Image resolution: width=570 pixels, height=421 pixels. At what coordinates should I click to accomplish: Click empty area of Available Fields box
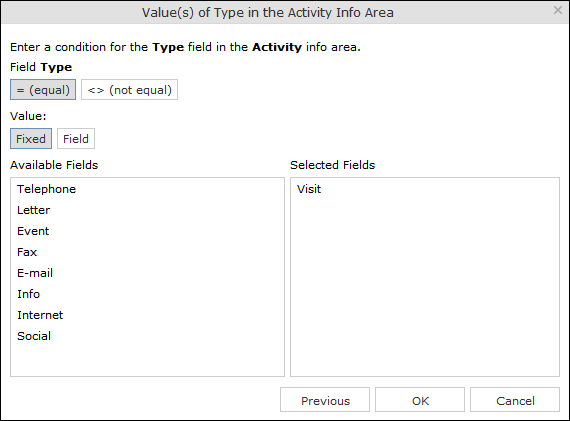pyautogui.click(x=147, y=358)
